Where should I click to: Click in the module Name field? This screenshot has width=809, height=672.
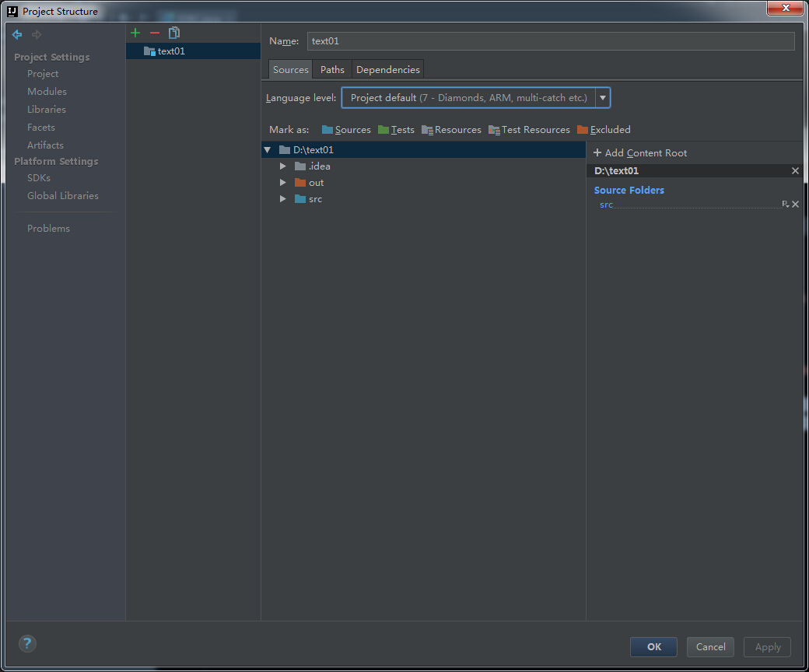tap(551, 41)
